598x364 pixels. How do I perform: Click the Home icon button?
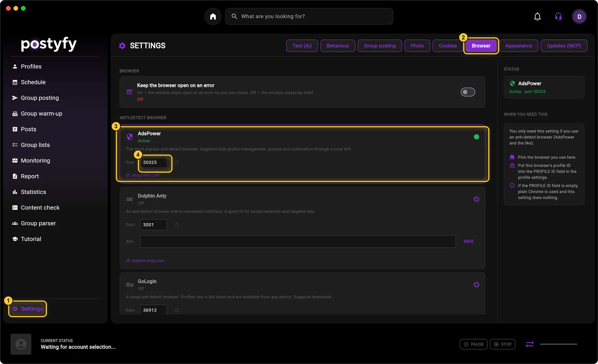pos(213,16)
